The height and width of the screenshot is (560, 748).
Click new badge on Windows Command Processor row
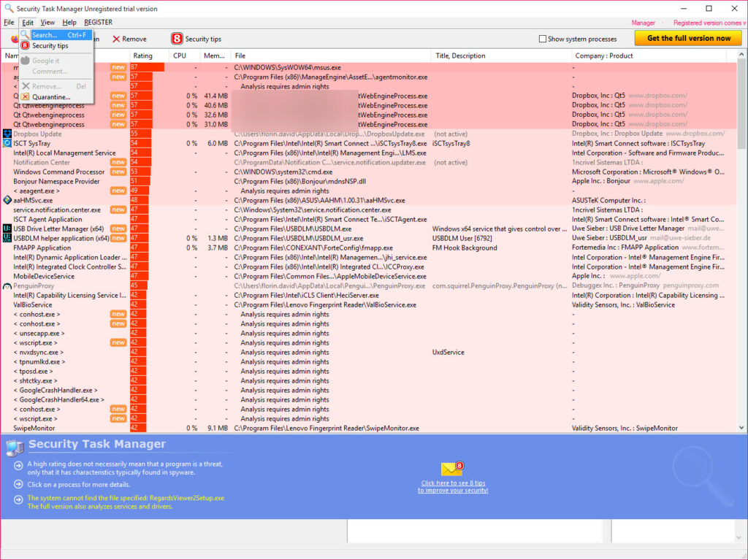coord(118,172)
